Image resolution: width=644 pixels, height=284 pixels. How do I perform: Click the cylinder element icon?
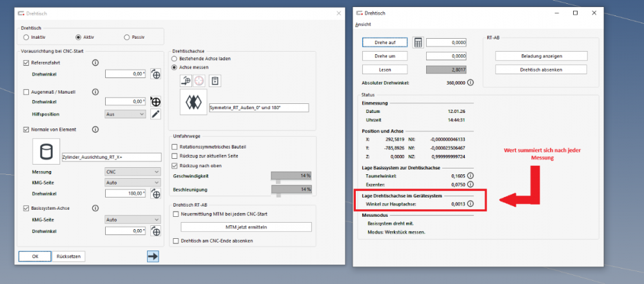point(46,152)
